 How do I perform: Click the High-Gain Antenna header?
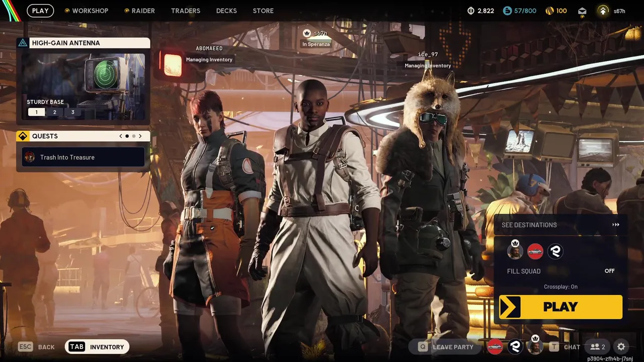[84, 43]
